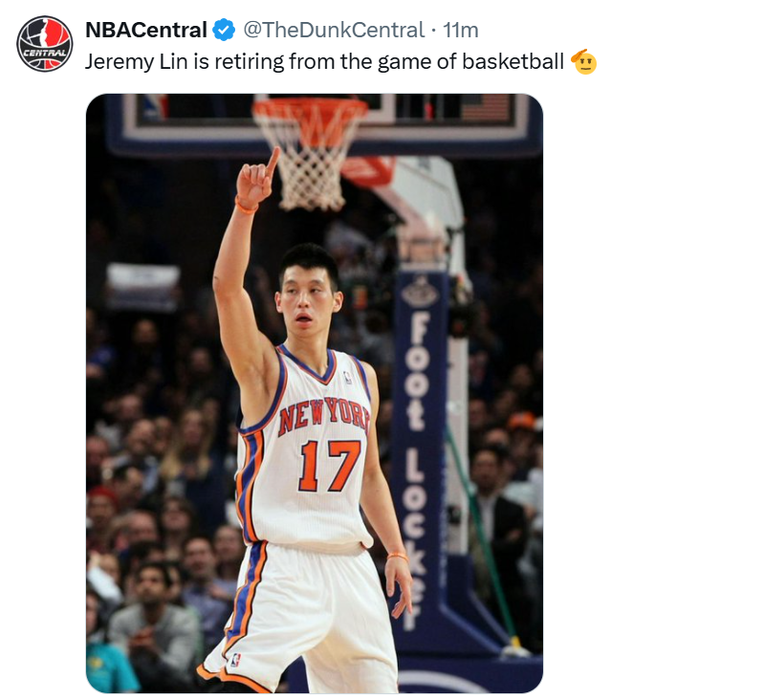Open the NBACentral profile avatar
The width and height of the screenshot is (763, 700).
point(45,43)
